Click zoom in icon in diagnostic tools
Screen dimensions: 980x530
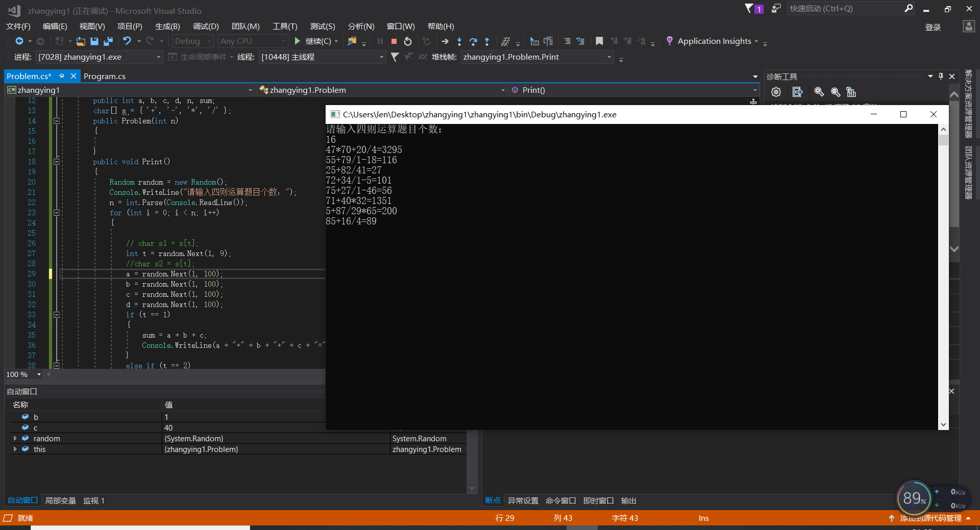(x=819, y=92)
